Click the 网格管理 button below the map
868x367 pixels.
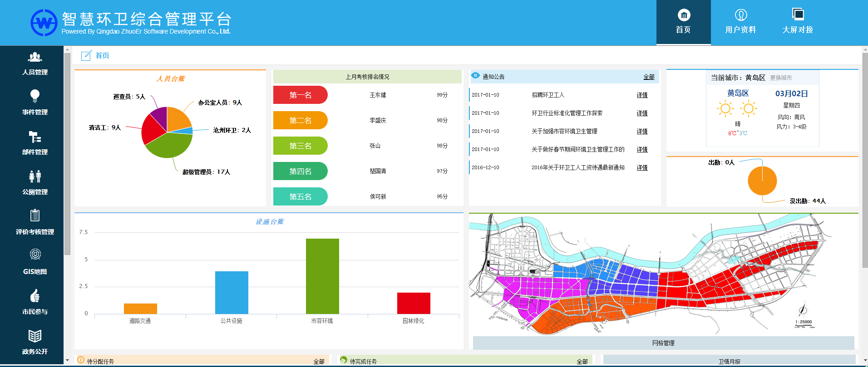click(663, 343)
